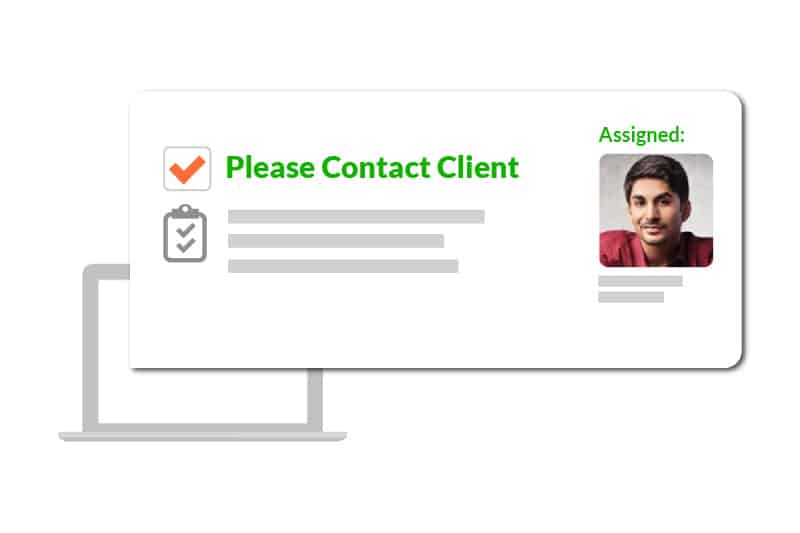
Task: Select the shortest gray description line
Action: tap(336, 241)
